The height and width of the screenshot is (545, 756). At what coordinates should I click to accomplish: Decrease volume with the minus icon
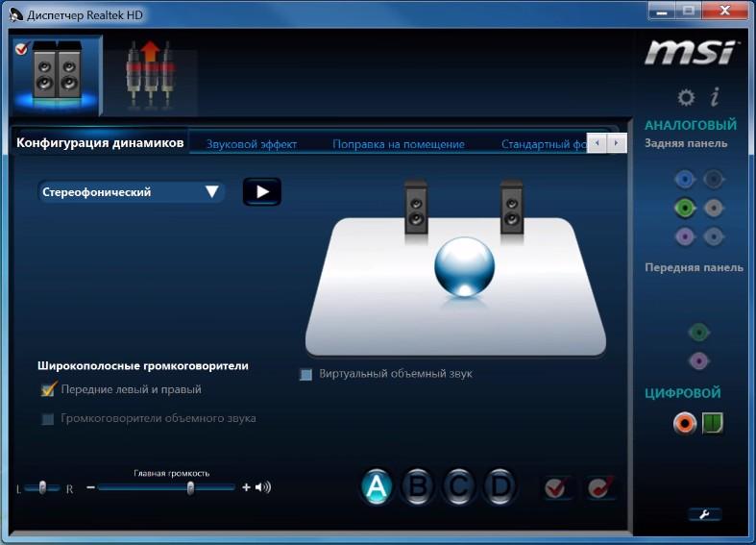[x=90, y=487]
